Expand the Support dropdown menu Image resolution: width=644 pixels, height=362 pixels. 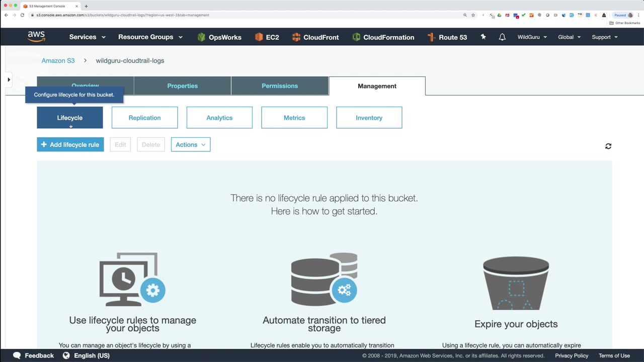[x=605, y=37]
